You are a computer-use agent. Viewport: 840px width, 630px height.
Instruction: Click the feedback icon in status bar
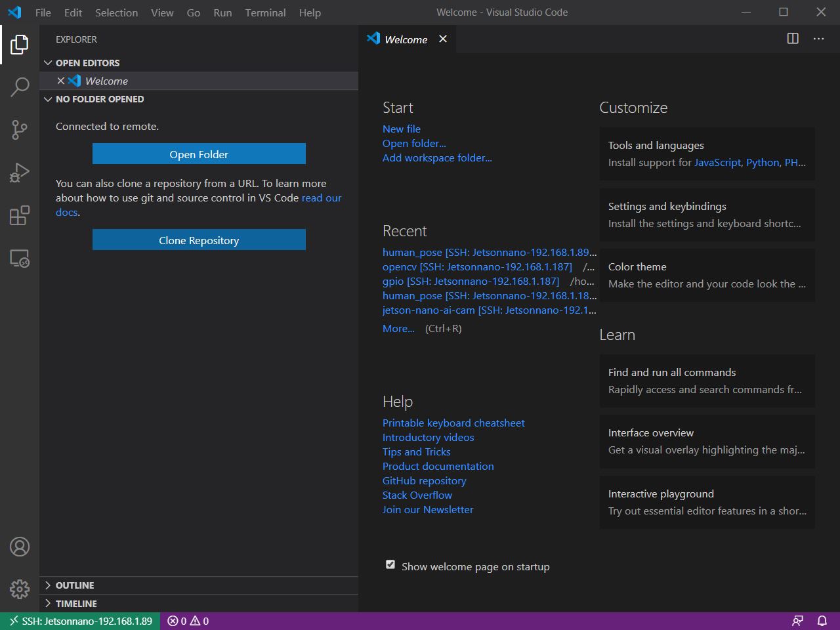pyautogui.click(x=797, y=621)
